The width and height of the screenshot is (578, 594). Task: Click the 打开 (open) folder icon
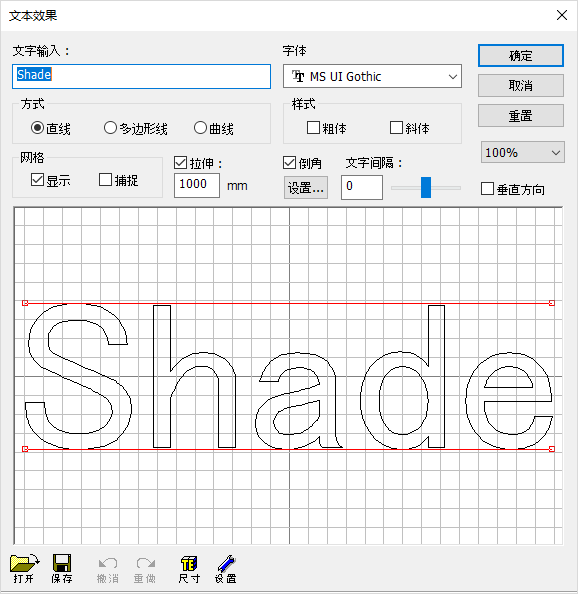[24, 563]
